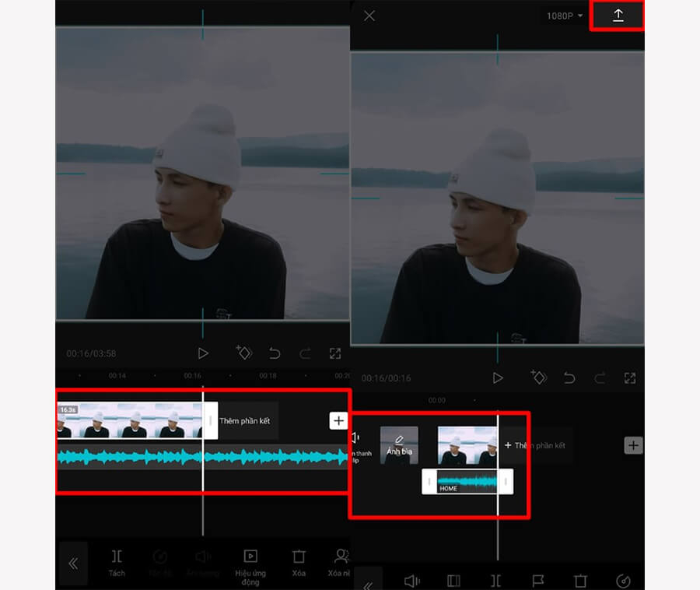Tap the export upload icon
The image size is (700, 590).
point(617,15)
